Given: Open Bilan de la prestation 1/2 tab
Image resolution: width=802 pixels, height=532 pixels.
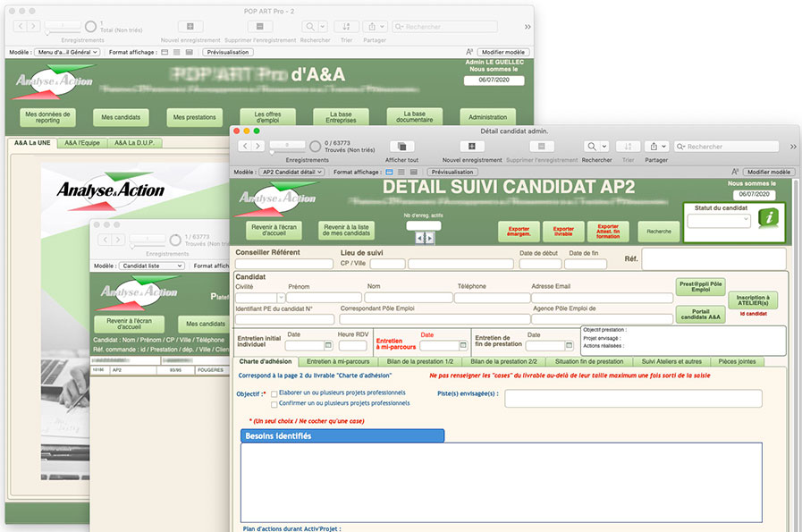Looking at the screenshot, I should 420,361.
